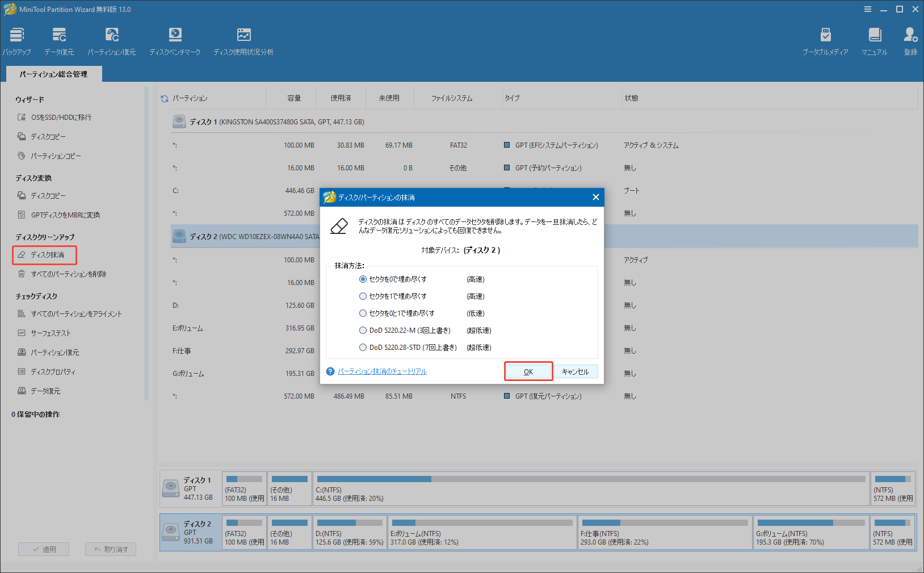Open パーティション抹消のチュートリアル link

tap(381, 371)
